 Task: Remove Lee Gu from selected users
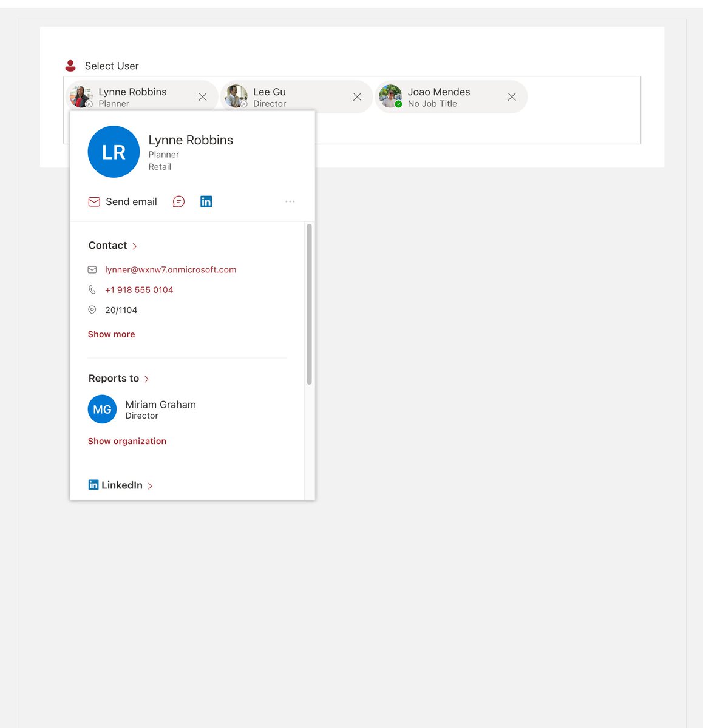(x=357, y=96)
